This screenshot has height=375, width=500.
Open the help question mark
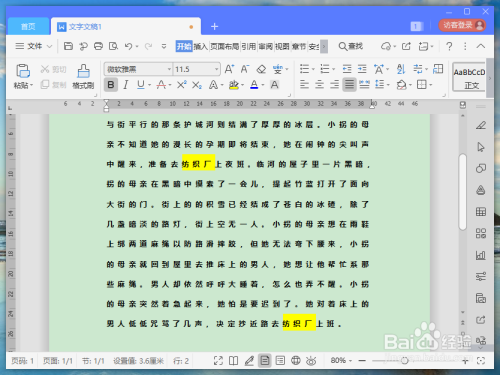click(449, 46)
